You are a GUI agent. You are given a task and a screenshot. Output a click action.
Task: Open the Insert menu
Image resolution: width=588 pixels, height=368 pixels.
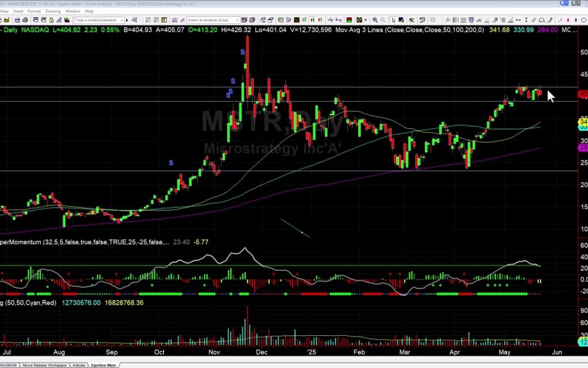click(18, 11)
